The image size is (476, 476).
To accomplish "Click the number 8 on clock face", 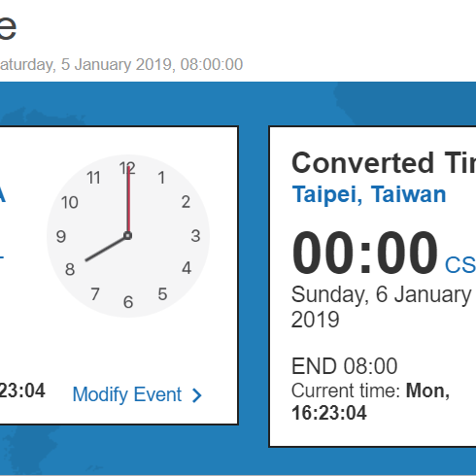I will click(70, 269).
